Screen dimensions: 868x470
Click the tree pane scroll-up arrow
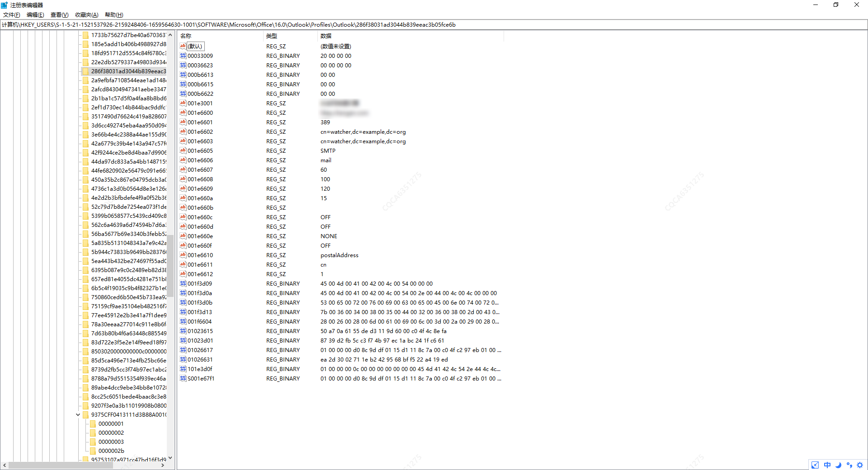170,35
